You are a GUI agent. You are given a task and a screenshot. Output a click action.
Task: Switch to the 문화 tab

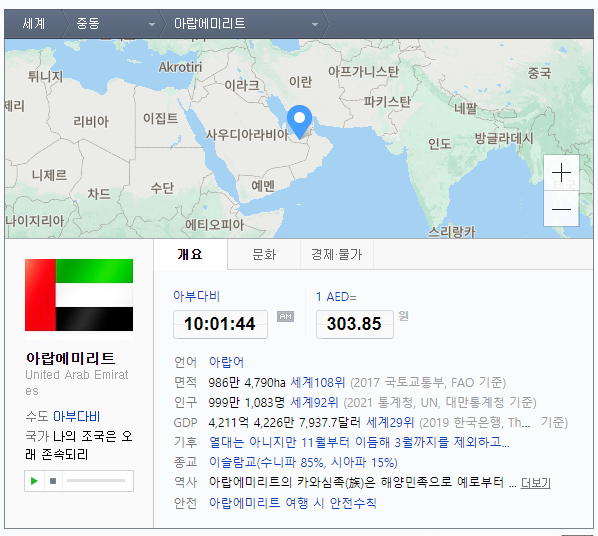pyautogui.click(x=264, y=254)
